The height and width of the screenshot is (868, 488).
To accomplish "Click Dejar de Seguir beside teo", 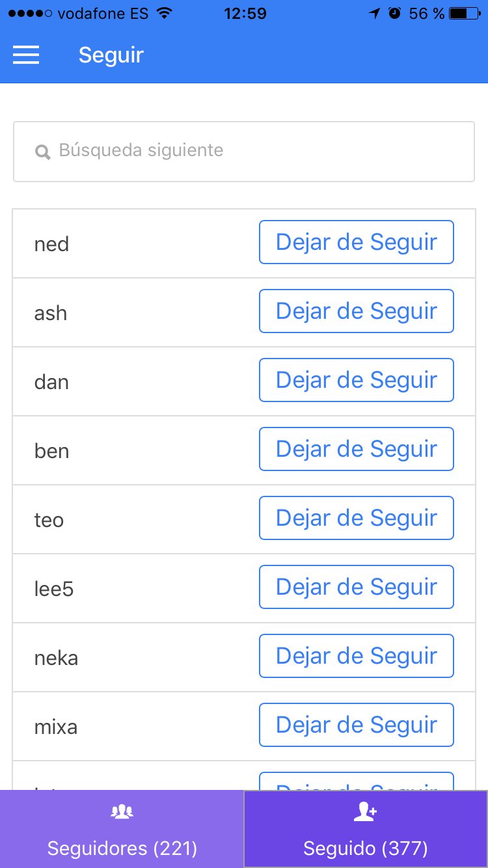I will click(356, 518).
